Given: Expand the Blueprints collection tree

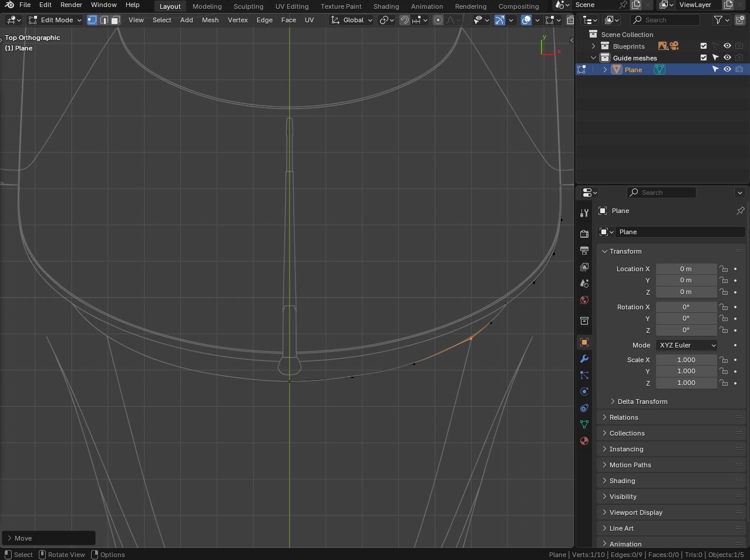Looking at the screenshot, I should point(593,46).
